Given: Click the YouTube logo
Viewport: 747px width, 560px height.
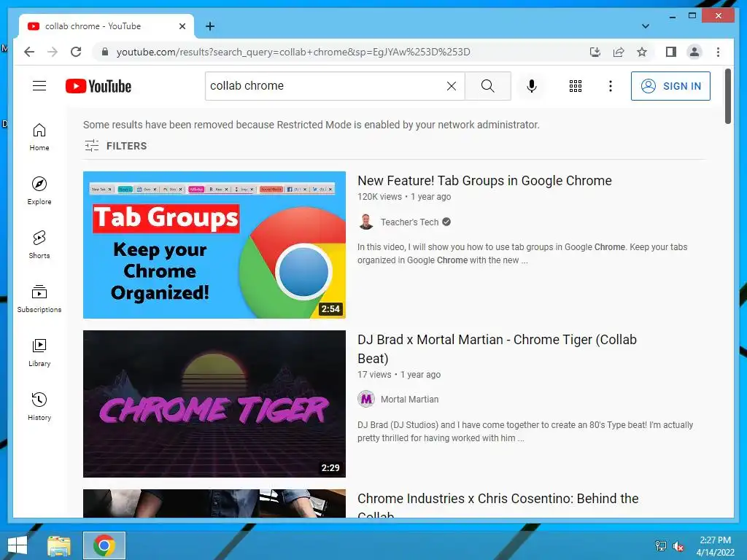Looking at the screenshot, I should [x=98, y=86].
